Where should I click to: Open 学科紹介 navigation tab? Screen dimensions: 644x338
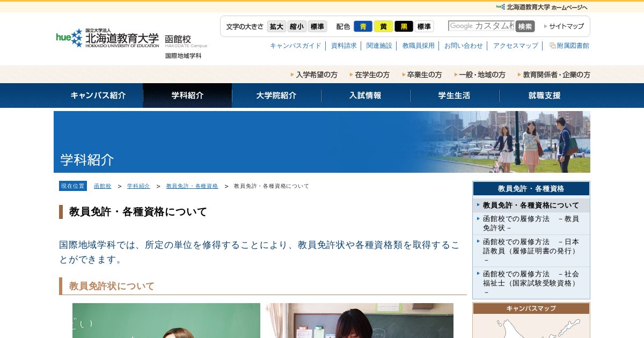[187, 95]
